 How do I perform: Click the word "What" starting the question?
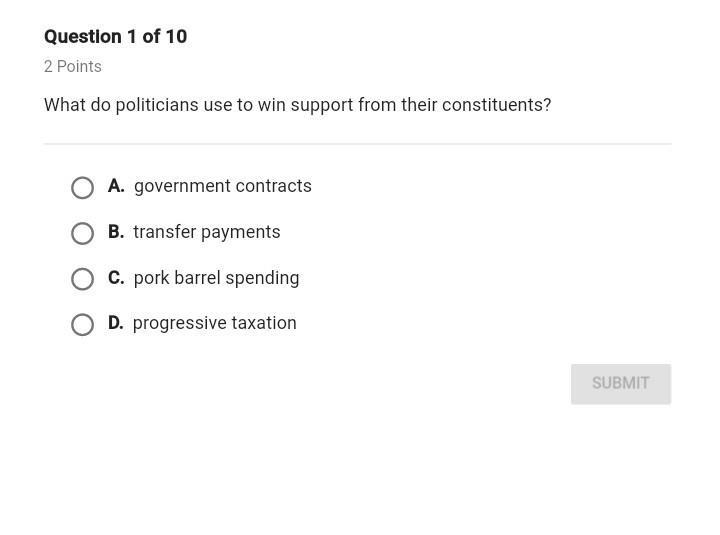(x=64, y=105)
